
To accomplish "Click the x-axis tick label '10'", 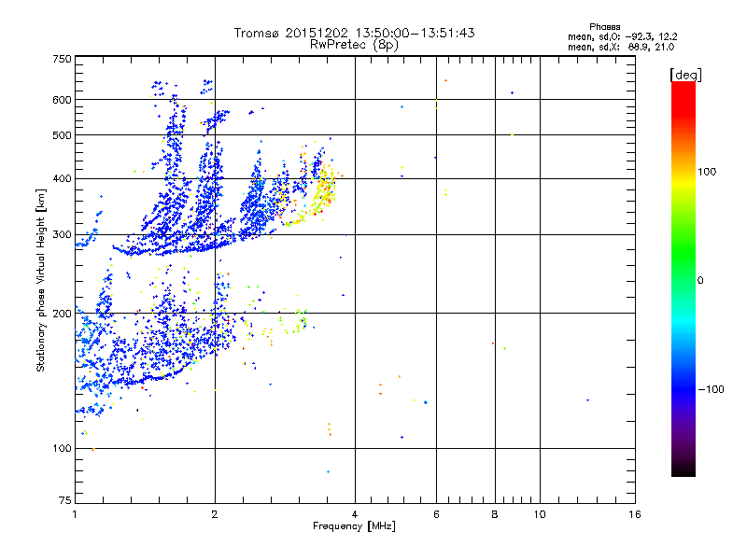I will 540,514.
